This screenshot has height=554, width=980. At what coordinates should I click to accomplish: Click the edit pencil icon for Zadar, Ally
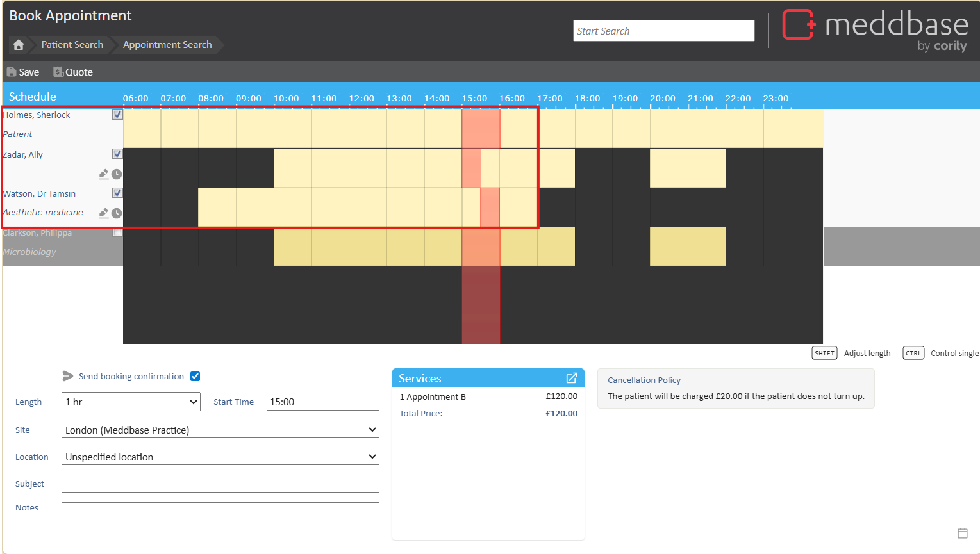point(103,174)
